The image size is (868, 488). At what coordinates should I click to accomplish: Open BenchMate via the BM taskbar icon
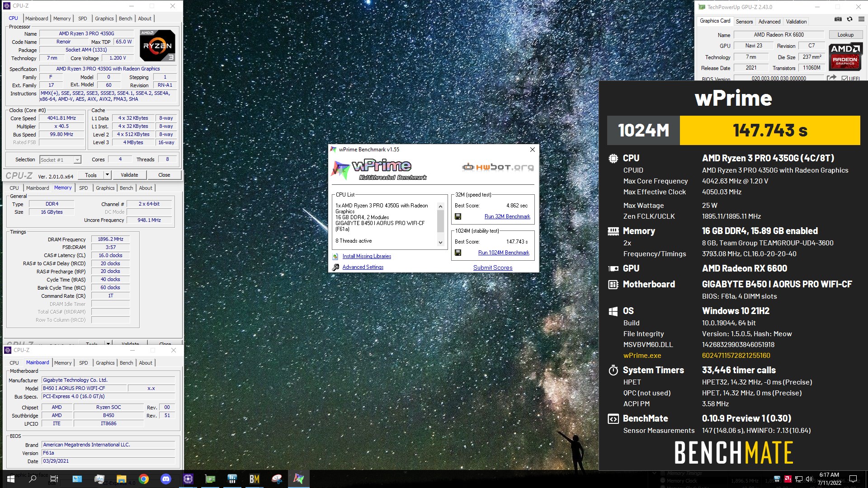pos(255,479)
